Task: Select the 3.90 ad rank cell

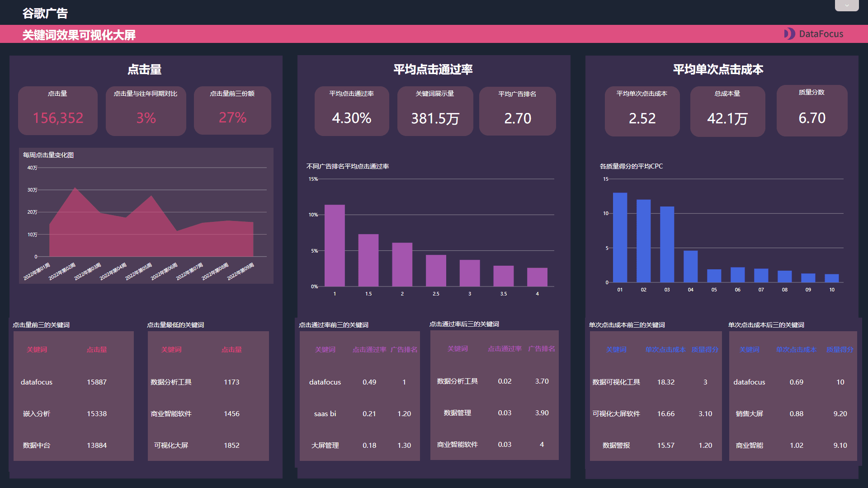Action: (542, 413)
